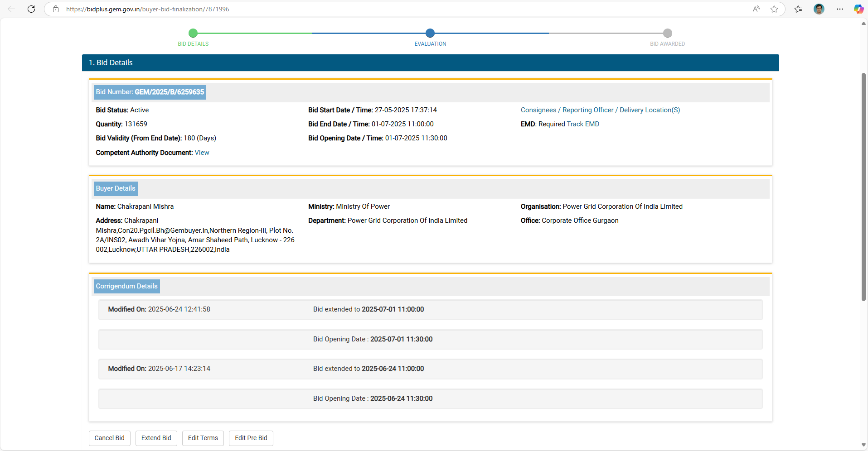The image size is (868, 451).
Task: Click Bid Opening Date 2025-07-01 11:30:00 row
Action: click(431, 339)
